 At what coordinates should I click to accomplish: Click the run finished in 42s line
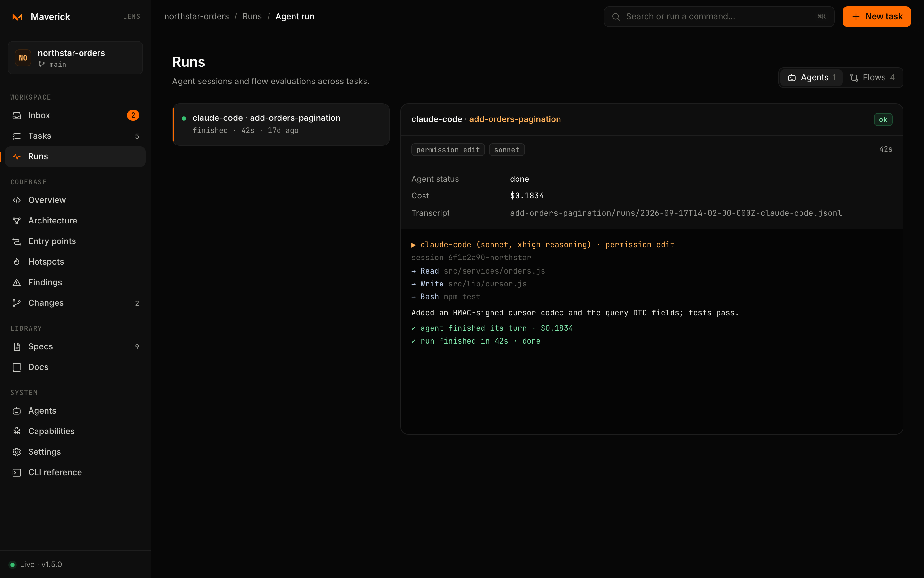point(476,341)
